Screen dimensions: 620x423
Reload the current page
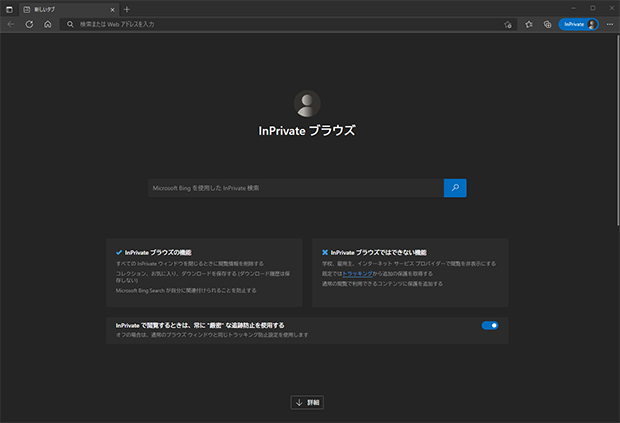click(29, 24)
